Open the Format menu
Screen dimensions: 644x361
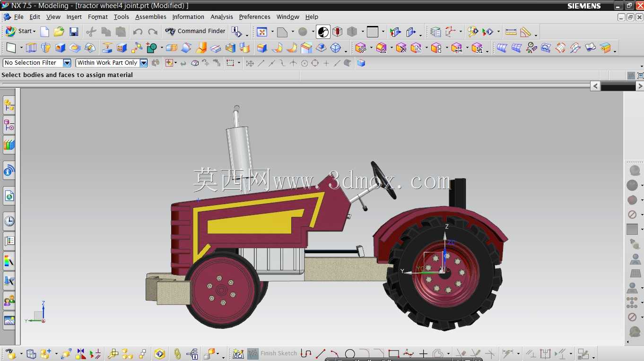pyautogui.click(x=98, y=17)
